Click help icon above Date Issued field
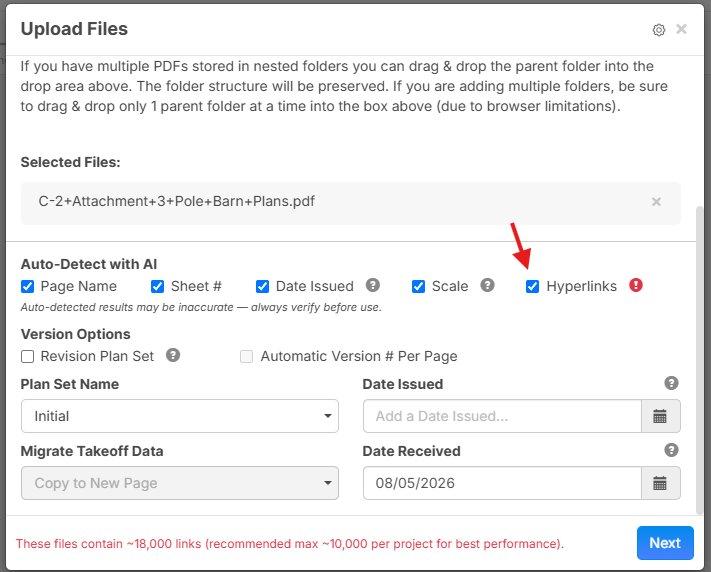The image size is (711, 572). click(x=671, y=383)
